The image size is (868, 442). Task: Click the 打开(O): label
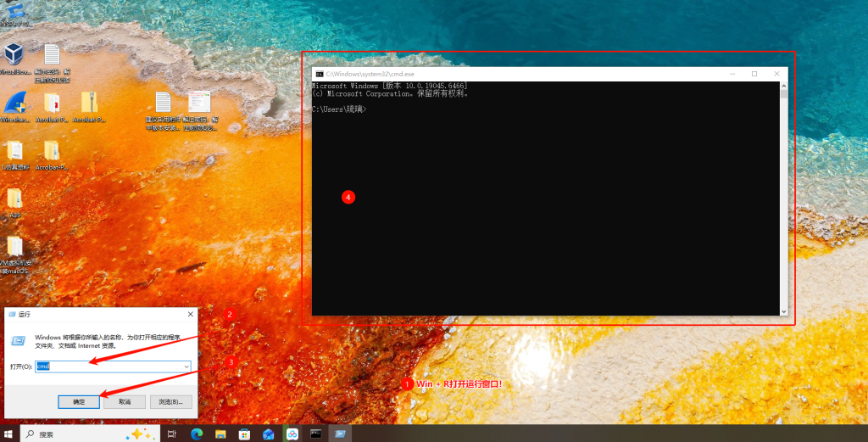(21, 366)
